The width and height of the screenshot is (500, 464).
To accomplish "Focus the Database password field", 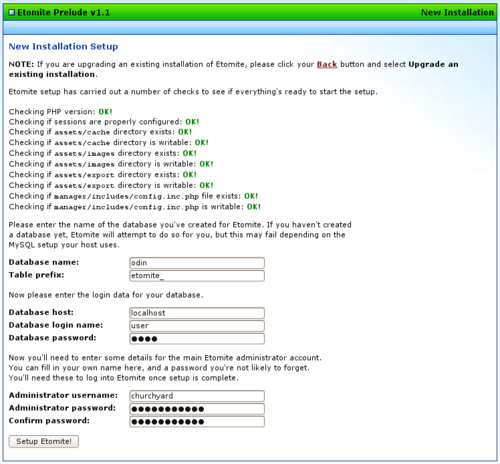I will coord(197,339).
